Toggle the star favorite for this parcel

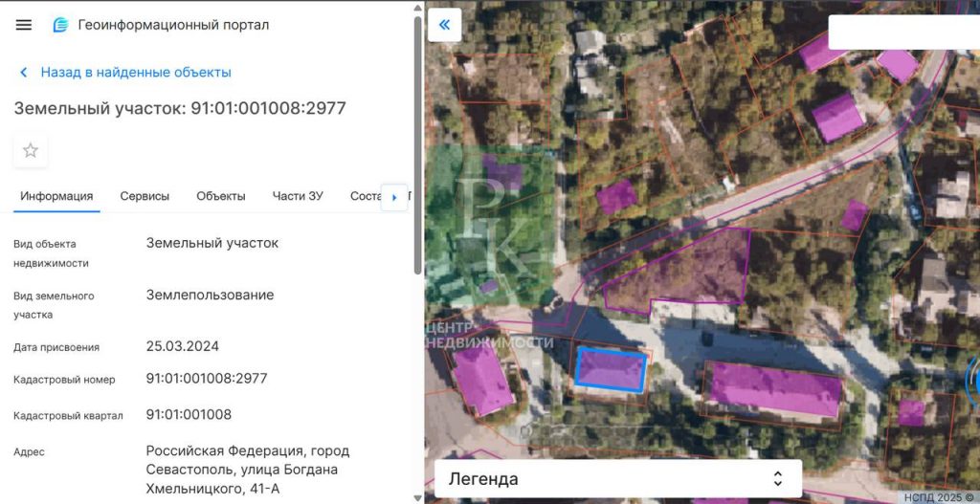pyautogui.click(x=31, y=150)
